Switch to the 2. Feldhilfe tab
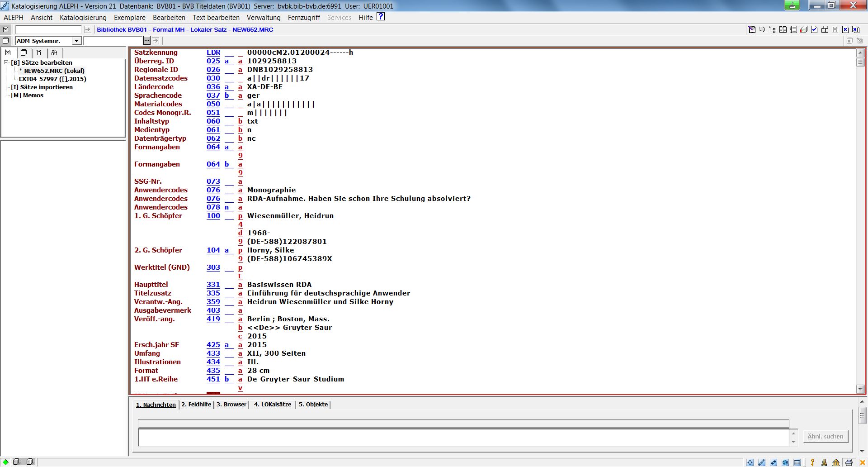The height and width of the screenshot is (467, 868). tap(196, 405)
